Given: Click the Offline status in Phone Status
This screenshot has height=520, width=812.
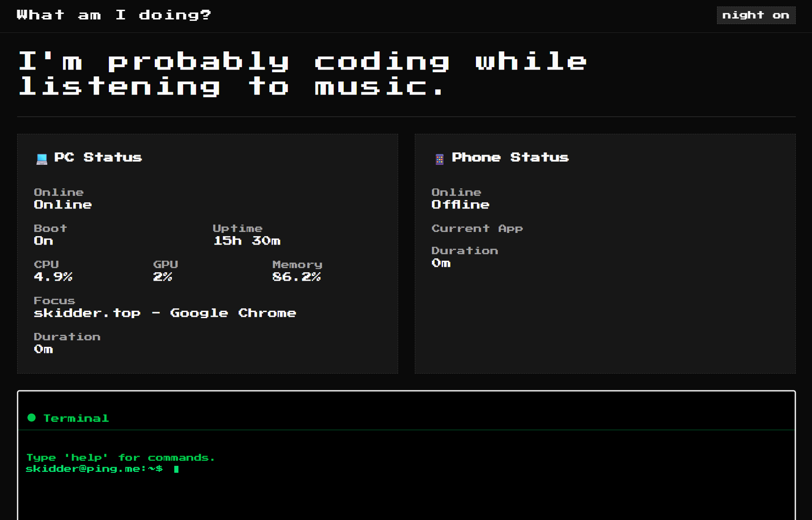Looking at the screenshot, I should pyautogui.click(x=460, y=204).
